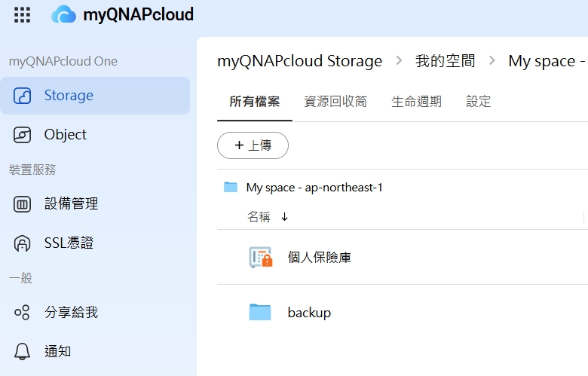This screenshot has height=376, width=588.
Task: Switch to the 生命週期 tab
Action: (416, 102)
